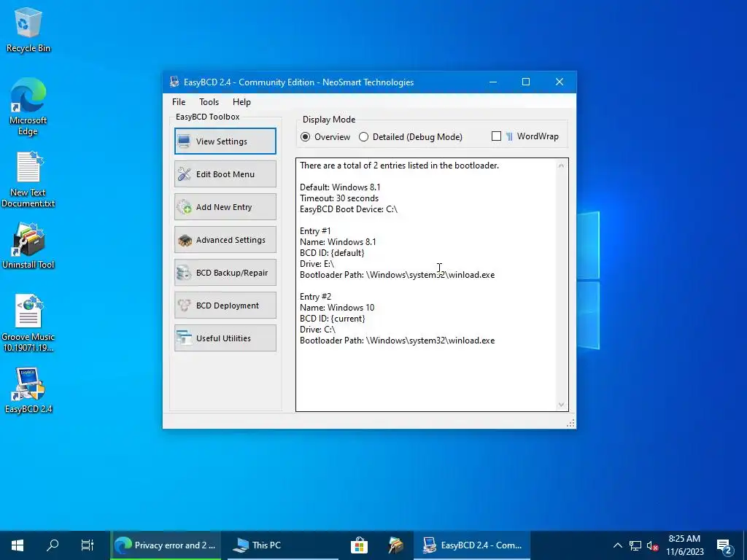Screen dimensions: 747x560
Task: Switch to This PC taskbar window
Action: tap(283, 545)
